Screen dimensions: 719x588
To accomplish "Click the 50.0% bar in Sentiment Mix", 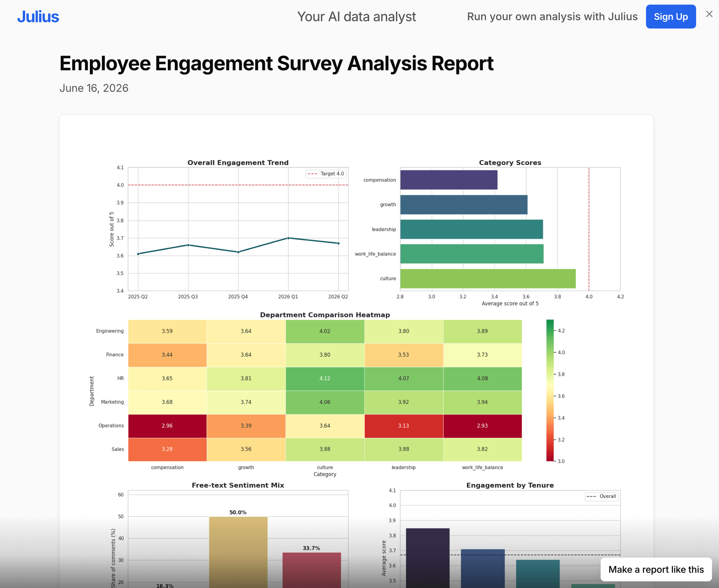I will tap(238, 552).
